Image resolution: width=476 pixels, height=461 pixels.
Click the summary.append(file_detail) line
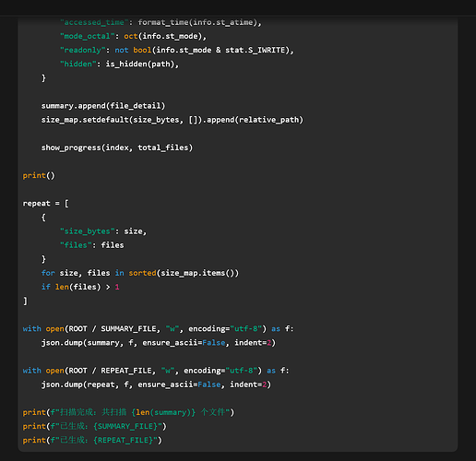tap(103, 106)
